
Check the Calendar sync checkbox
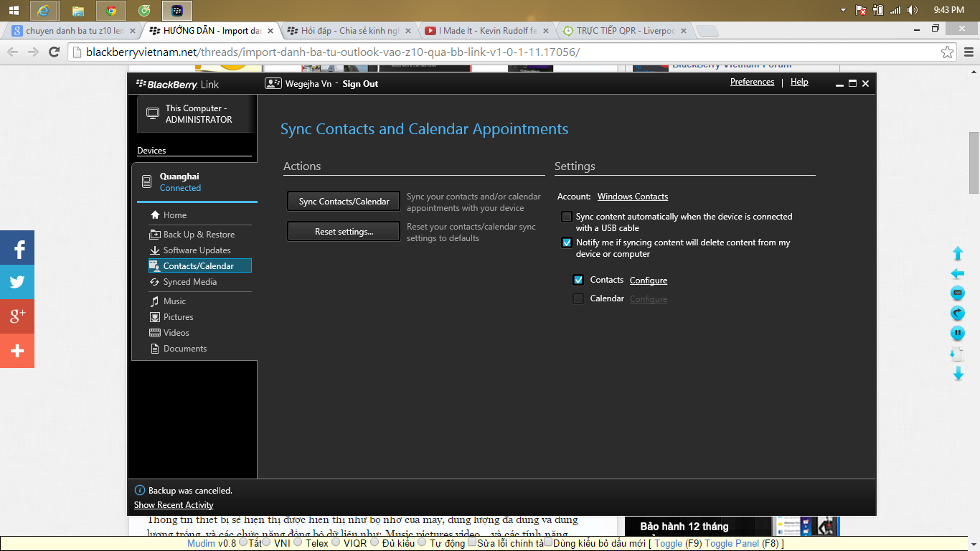[x=578, y=298]
